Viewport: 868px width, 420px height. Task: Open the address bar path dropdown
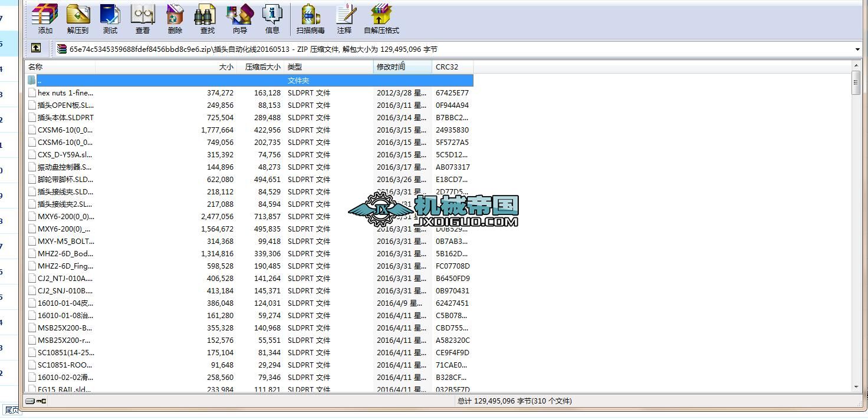click(x=857, y=49)
